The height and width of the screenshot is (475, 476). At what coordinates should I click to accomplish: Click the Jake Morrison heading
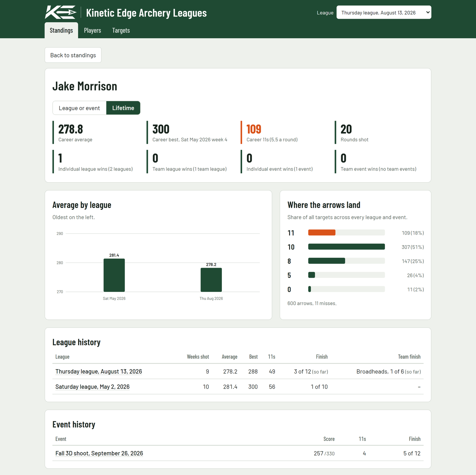(85, 86)
